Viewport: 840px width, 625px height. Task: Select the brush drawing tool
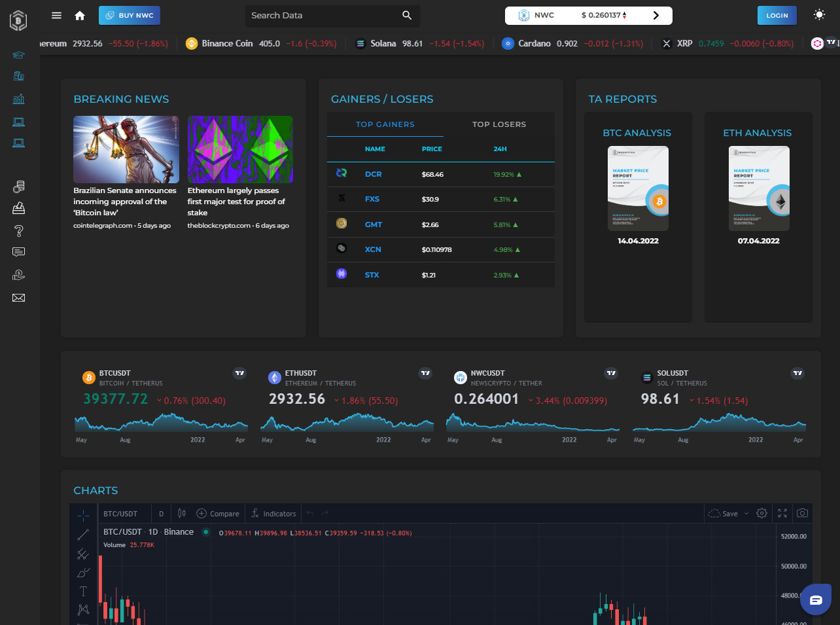coord(83,573)
